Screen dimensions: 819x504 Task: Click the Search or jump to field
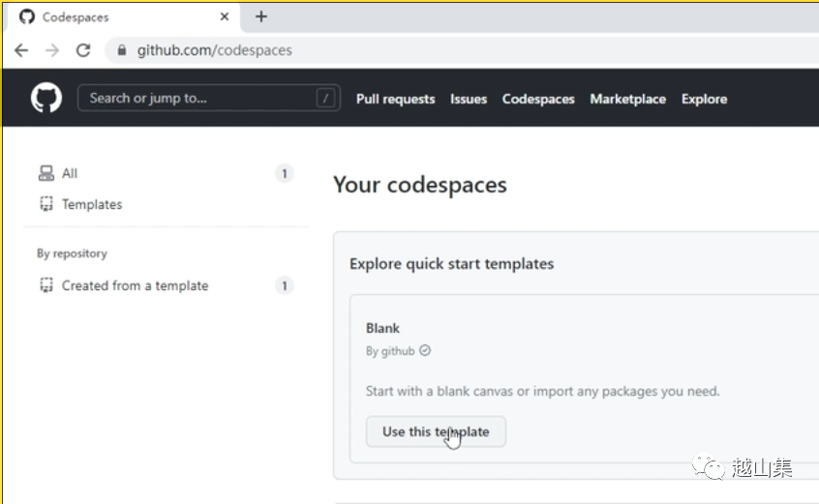click(x=198, y=99)
